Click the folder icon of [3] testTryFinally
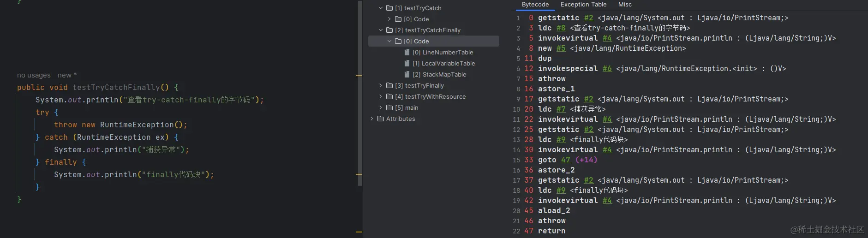 click(389, 85)
